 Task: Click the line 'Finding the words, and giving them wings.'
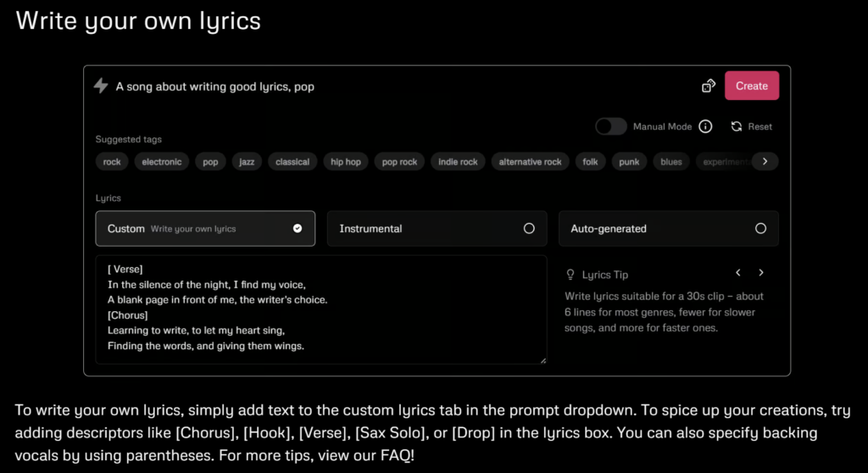tap(206, 346)
